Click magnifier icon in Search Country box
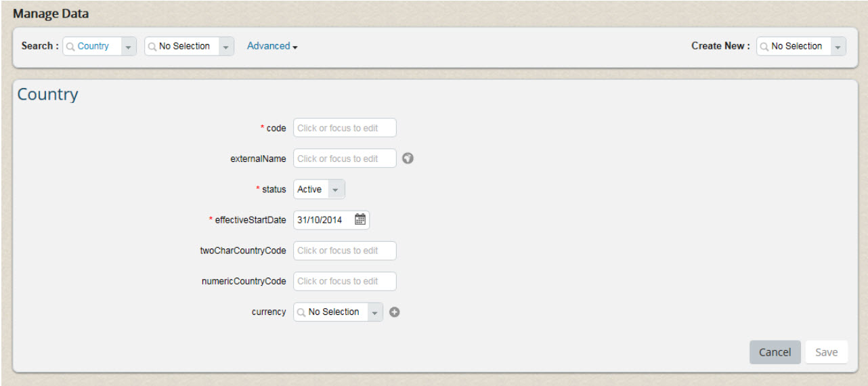 pos(70,47)
